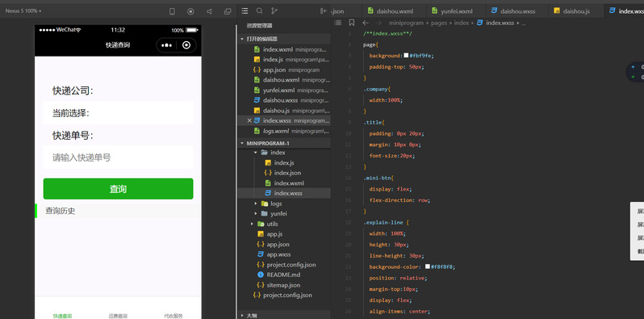Click the 当前选择 picker row
Image resolution: width=644 pixels, height=319 pixels.
click(119, 113)
